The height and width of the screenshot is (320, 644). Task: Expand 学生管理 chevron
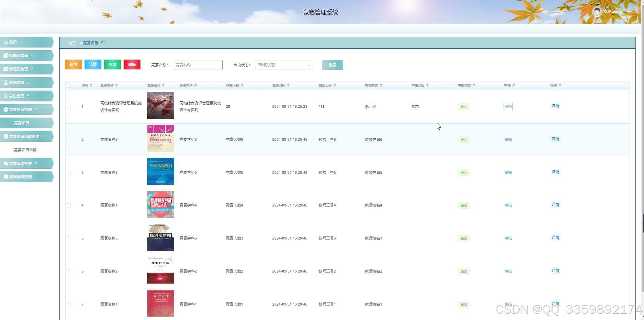[28, 96]
